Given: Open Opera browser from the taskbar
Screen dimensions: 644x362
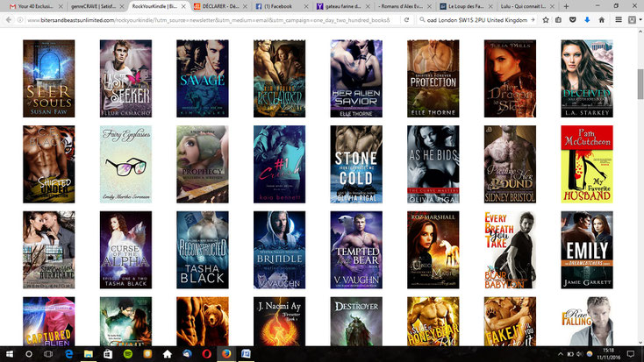Looking at the screenshot, I should coord(206,354).
